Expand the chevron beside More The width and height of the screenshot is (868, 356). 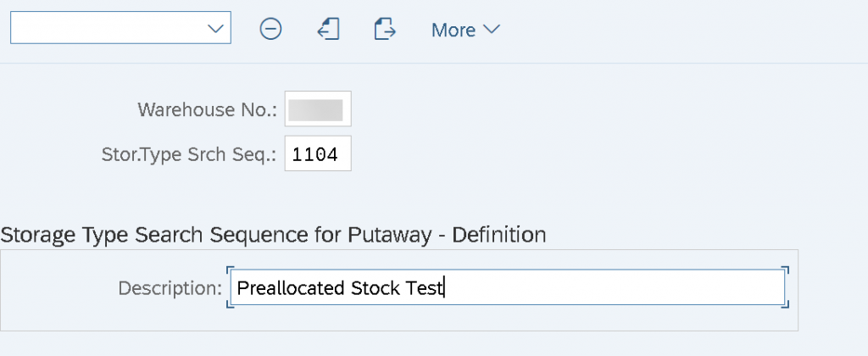492,30
